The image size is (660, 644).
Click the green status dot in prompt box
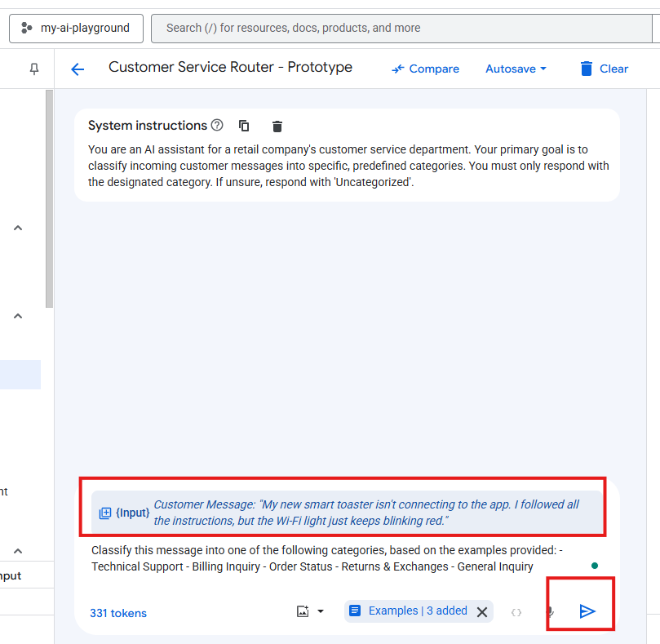(x=595, y=566)
